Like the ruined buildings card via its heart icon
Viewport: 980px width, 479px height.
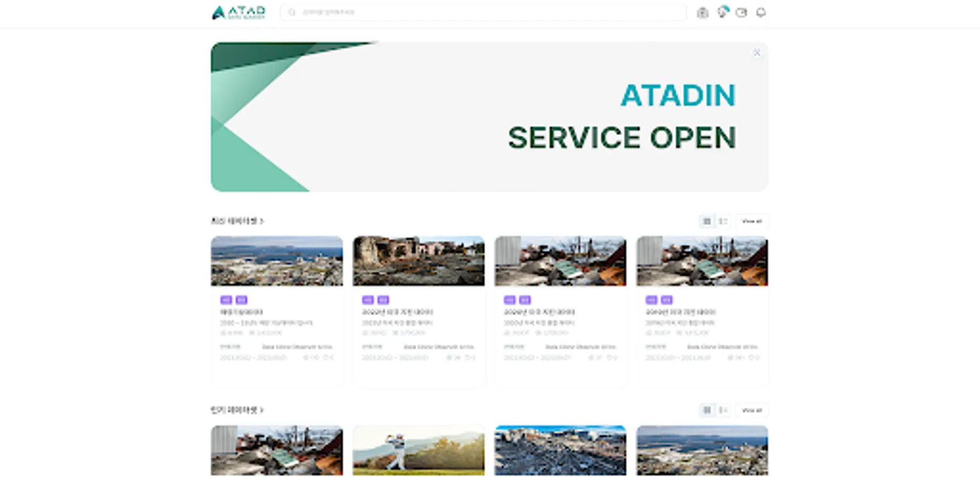pos(467,358)
